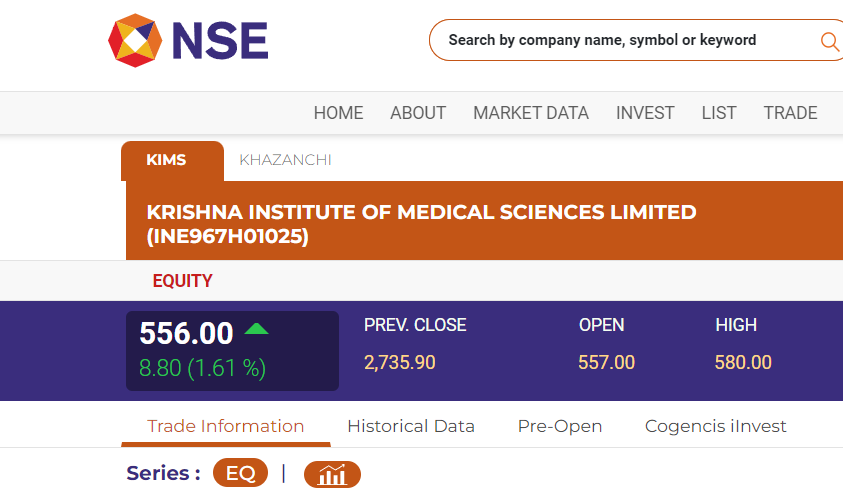The width and height of the screenshot is (843, 495).
Task: Expand the MARKET DATA menu
Action: coord(531,113)
